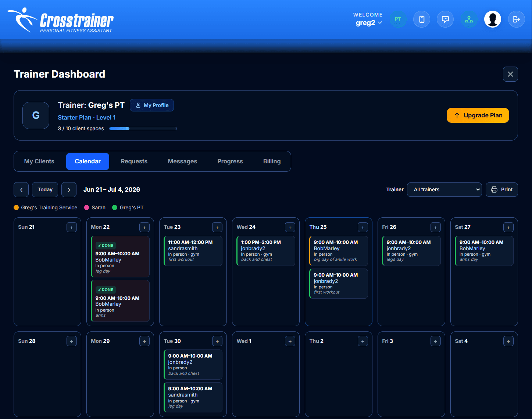Switch to the Billing tab
The width and height of the screenshot is (532, 419).
coord(272,161)
